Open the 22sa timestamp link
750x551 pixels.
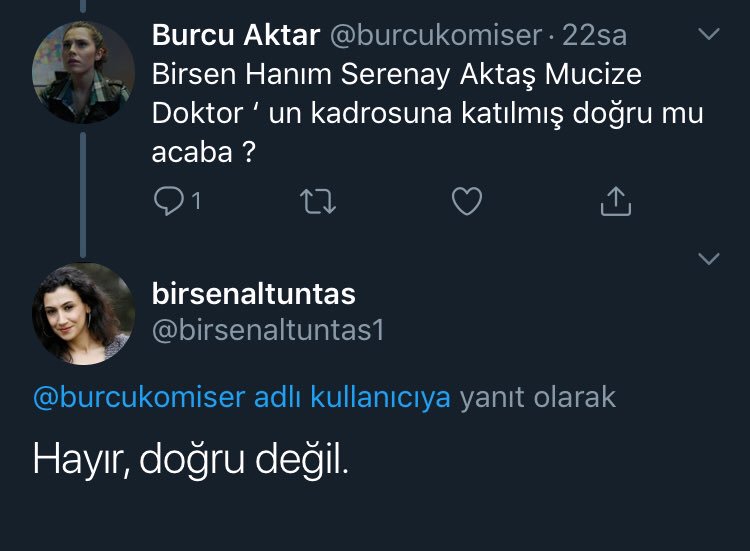tap(594, 36)
